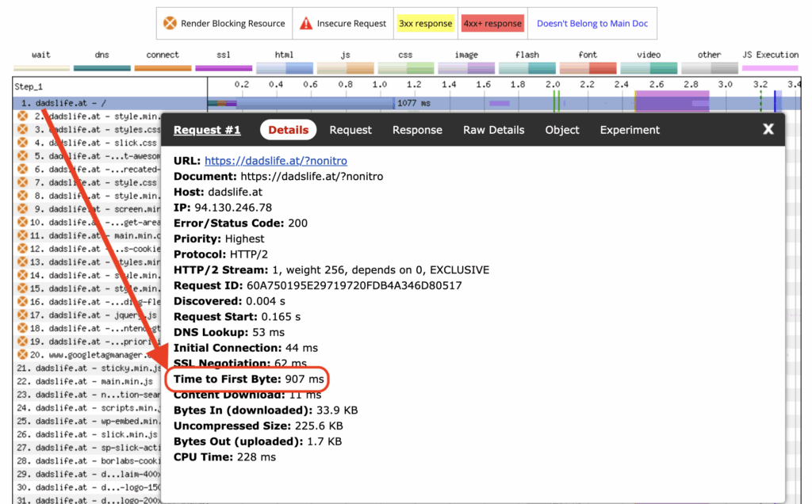
Task: Click render-blocking icon on request 2 row
Action: pyautogui.click(x=23, y=116)
